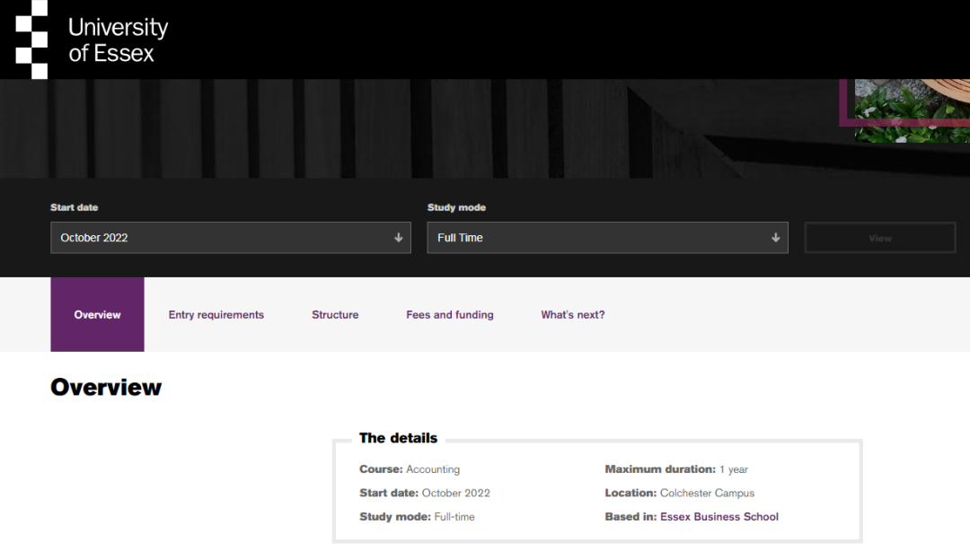This screenshot has height=560, width=970.
Task: Select the Overview tab
Action: pyautogui.click(x=97, y=315)
